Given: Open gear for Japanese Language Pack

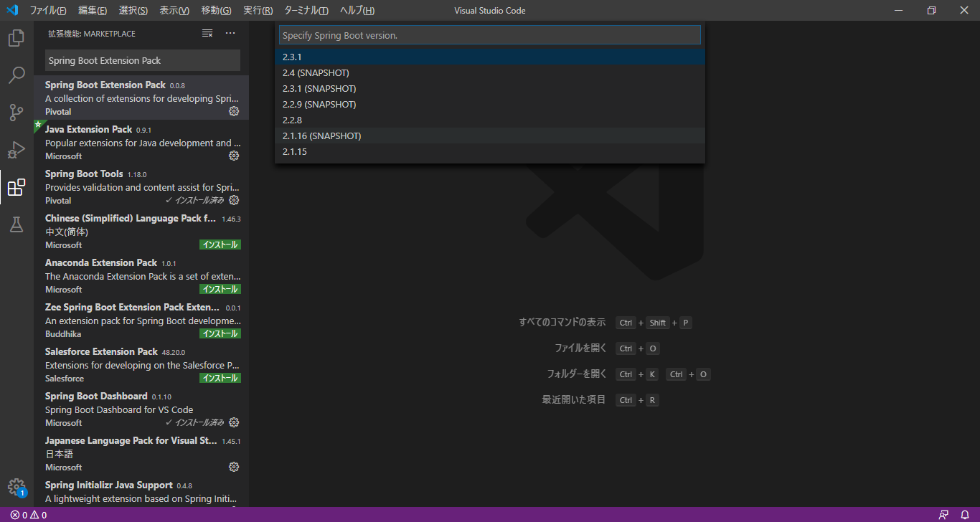Looking at the screenshot, I should click(234, 467).
